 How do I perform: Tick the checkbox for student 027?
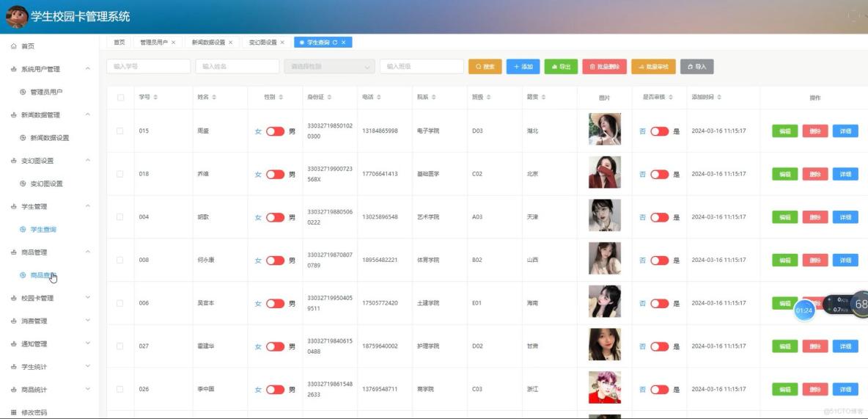coord(120,346)
